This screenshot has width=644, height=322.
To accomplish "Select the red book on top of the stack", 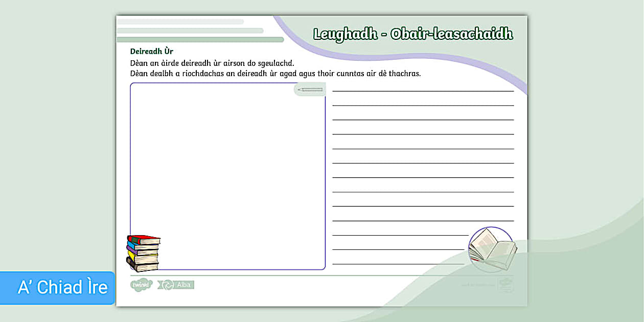I will coord(137,239).
